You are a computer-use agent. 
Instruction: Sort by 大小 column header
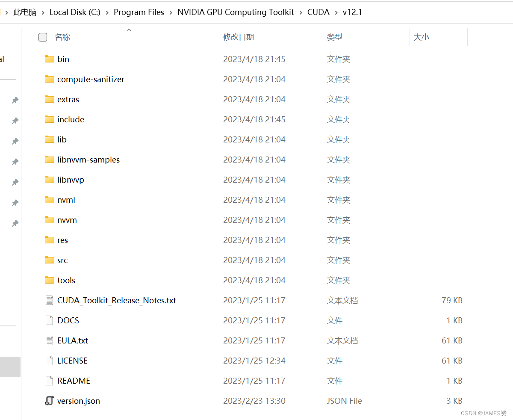point(422,37)
